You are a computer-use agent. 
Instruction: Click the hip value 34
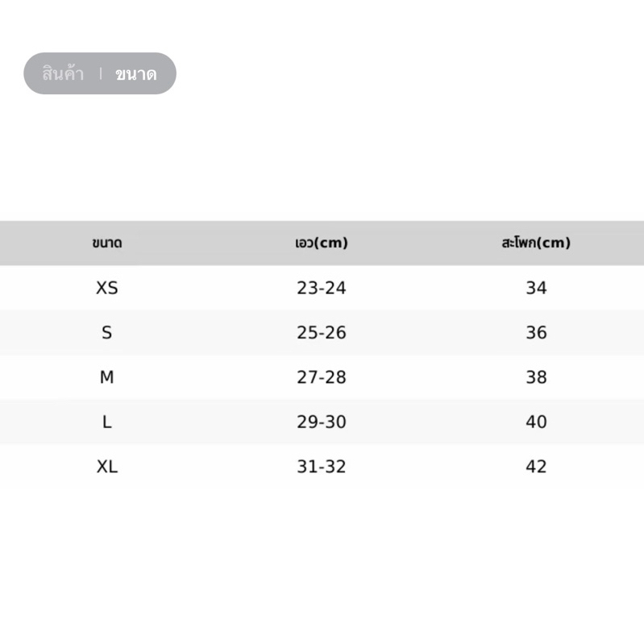(536, 288)
